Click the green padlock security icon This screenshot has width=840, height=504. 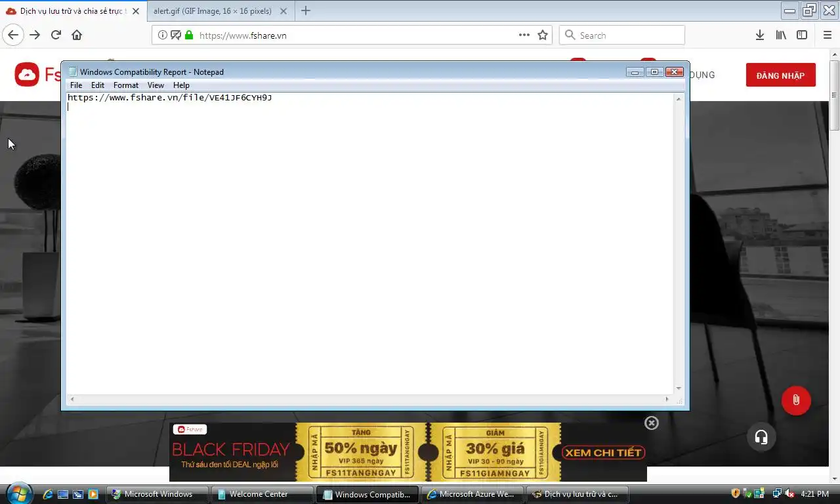point(190,35)
